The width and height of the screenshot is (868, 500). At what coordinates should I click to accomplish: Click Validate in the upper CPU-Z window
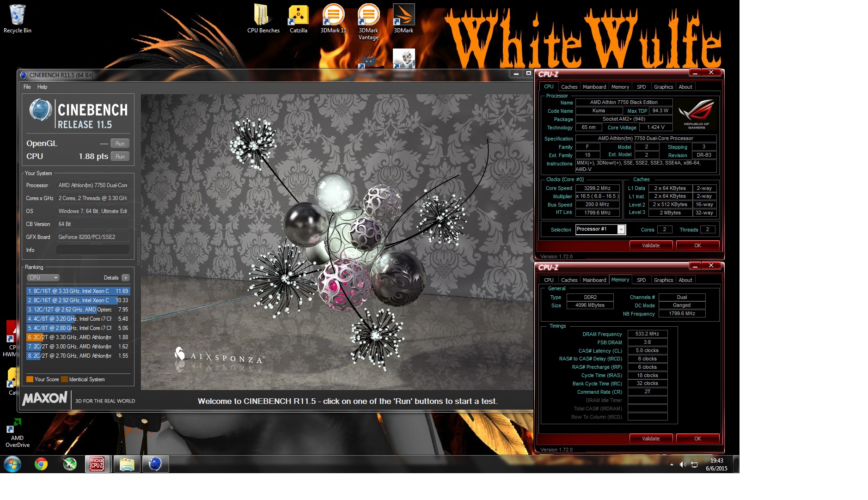click(x=651, y=245)
